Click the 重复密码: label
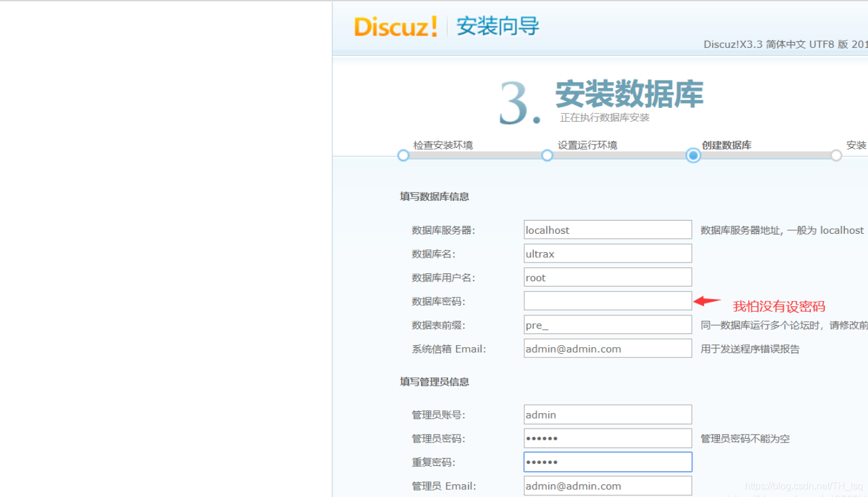This screenshot has width=868, height=497. (434, 462)
